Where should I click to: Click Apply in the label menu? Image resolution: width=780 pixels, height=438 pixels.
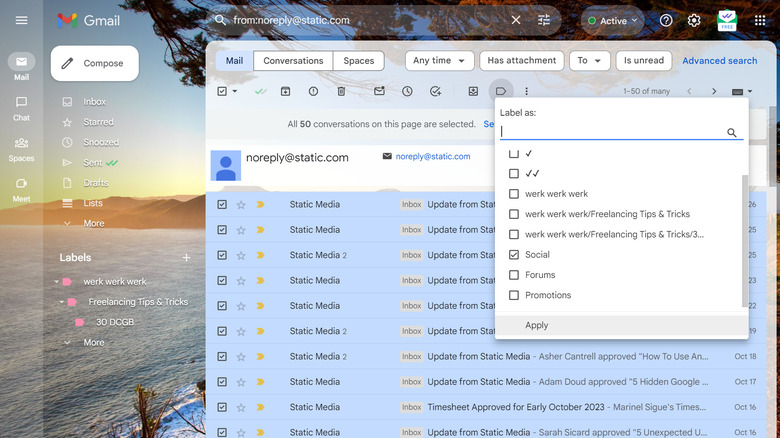coord(537,325)
